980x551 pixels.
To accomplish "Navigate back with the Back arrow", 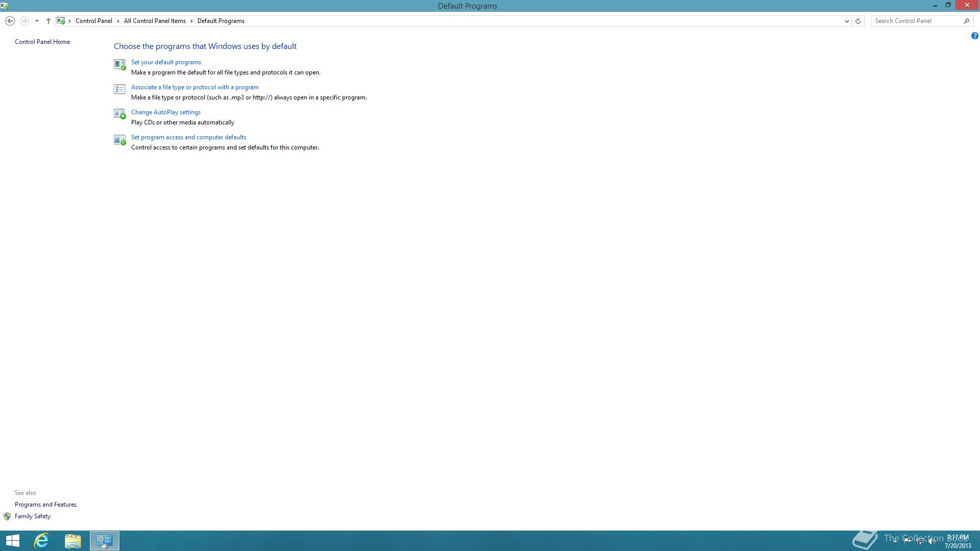I will coord(10,21).
